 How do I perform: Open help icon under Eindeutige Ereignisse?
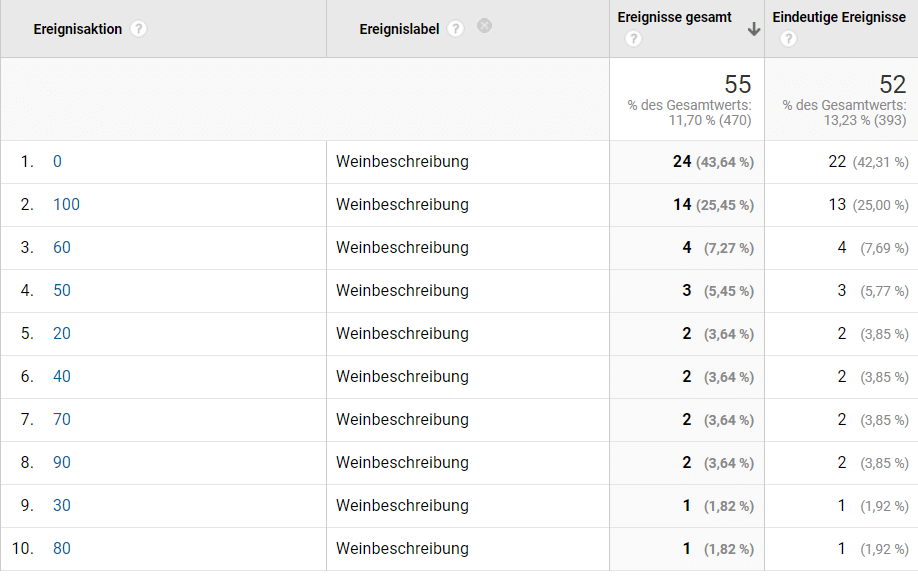click(788, 39)
